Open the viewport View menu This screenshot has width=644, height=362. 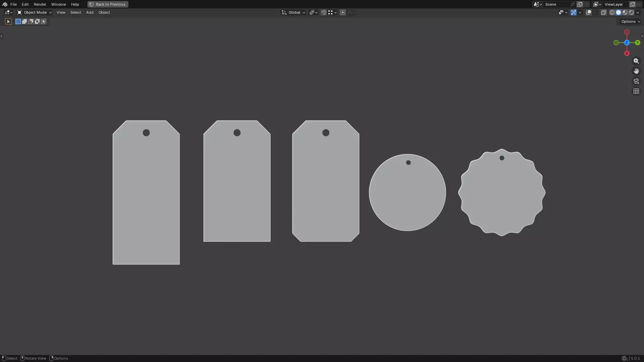click(61, 12)
